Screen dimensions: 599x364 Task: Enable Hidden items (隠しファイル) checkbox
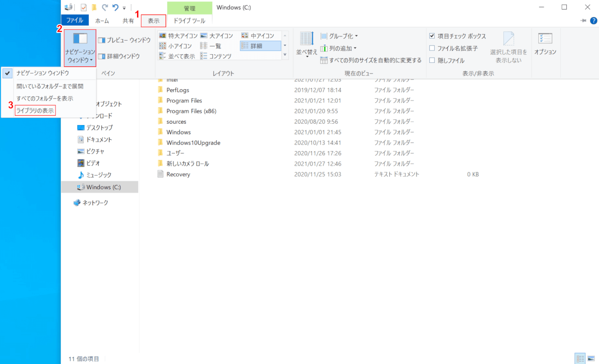tap(432, 60)
